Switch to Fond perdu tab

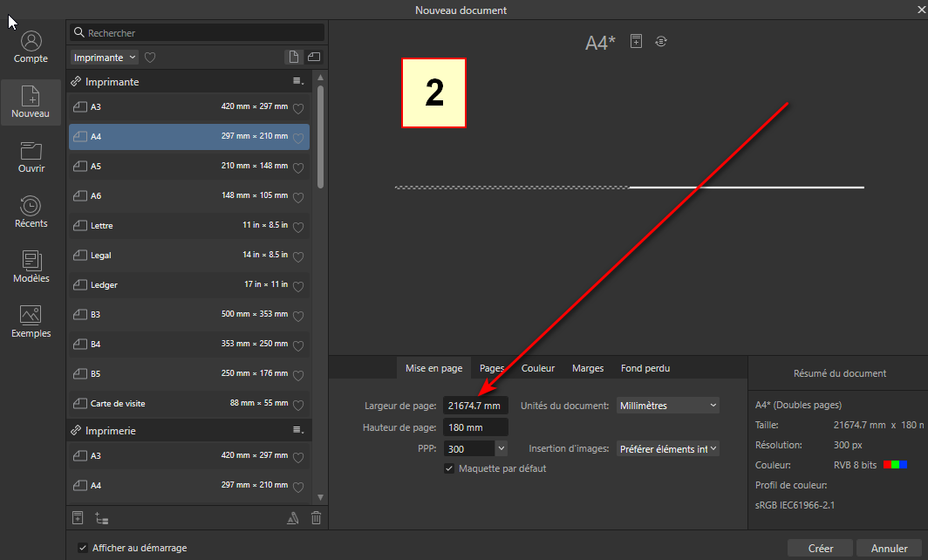pos(645,368)
